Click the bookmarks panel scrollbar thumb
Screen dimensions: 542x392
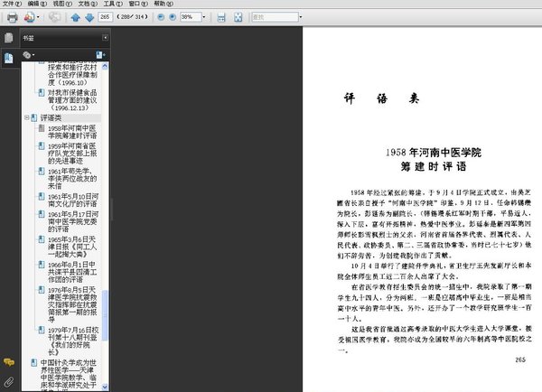(x=105, y=315)
